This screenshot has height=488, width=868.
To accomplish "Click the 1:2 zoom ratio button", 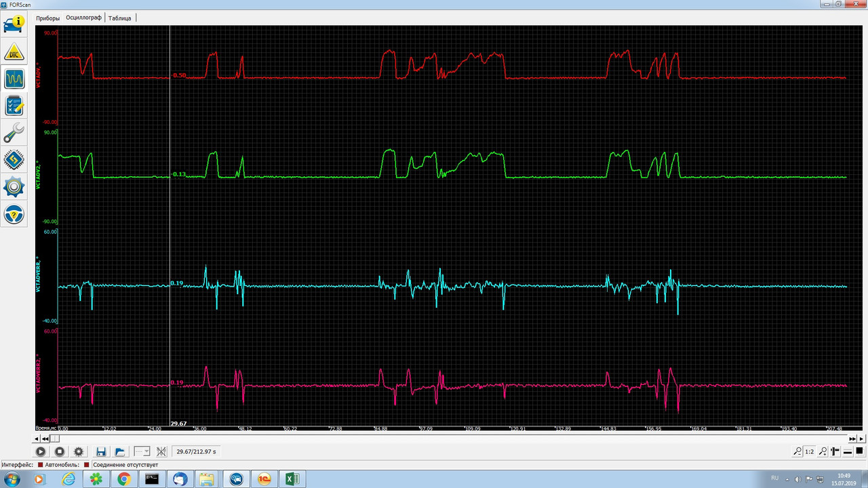I will [x=810, y=451].
